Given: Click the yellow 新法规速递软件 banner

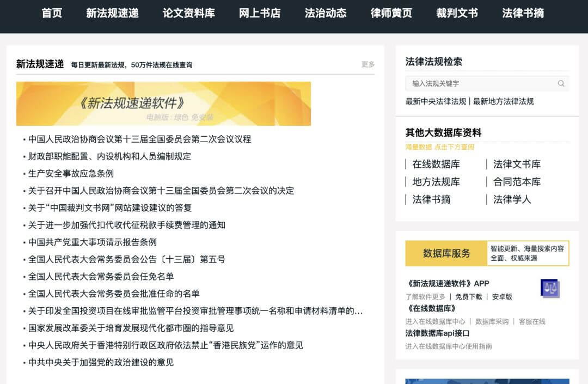Looking at the screenshot, I should tap(163, 104).
